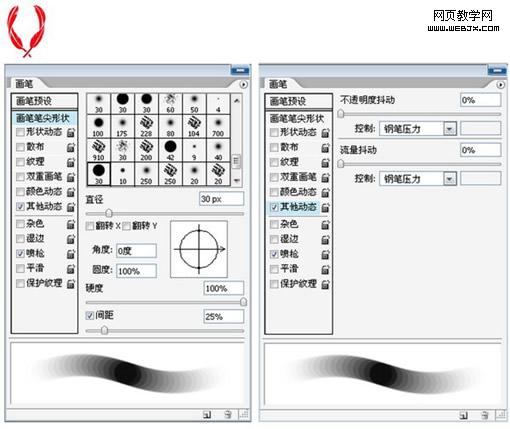Uncheck the 间距 spacing checkbox
The image size is (510, 429).
click(90, 315)
